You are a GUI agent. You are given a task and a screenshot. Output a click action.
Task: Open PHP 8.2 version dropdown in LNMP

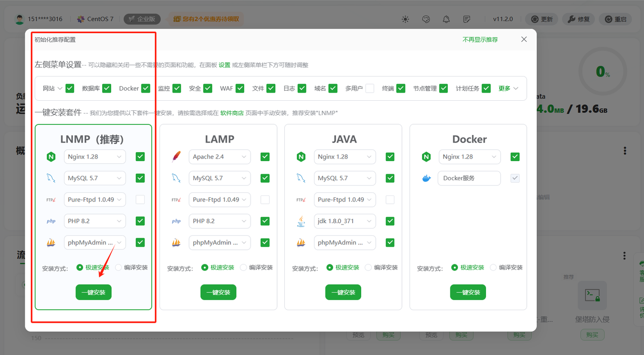(x=95, y=221)
